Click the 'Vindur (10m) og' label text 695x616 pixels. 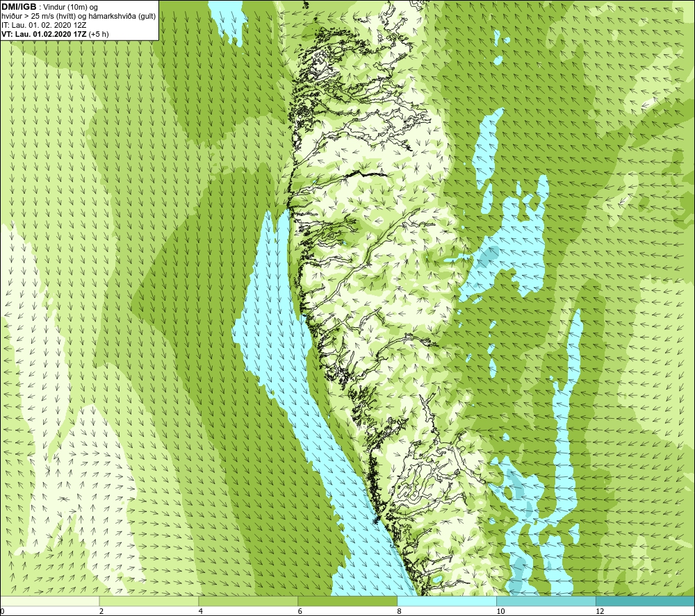click(71, 7)
